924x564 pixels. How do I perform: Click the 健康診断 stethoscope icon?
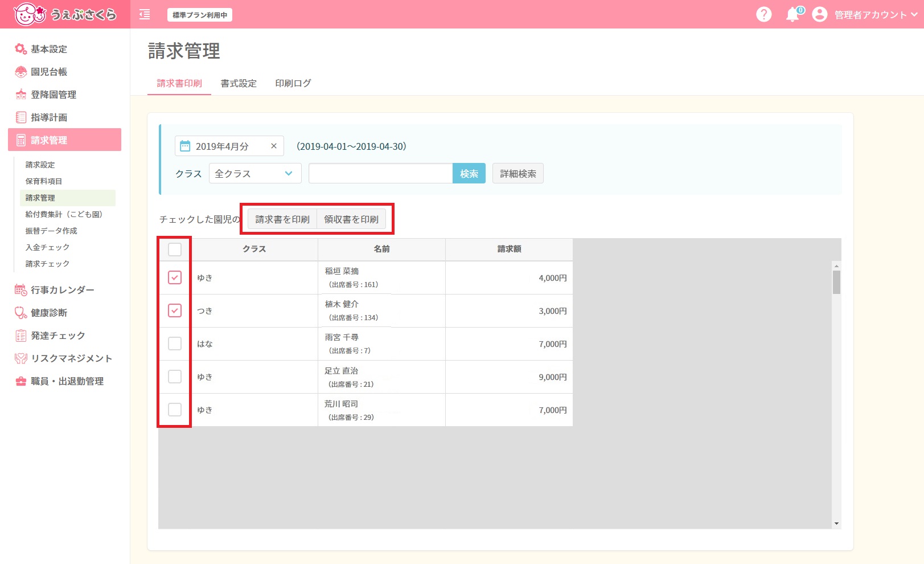[x=21, y=313]
